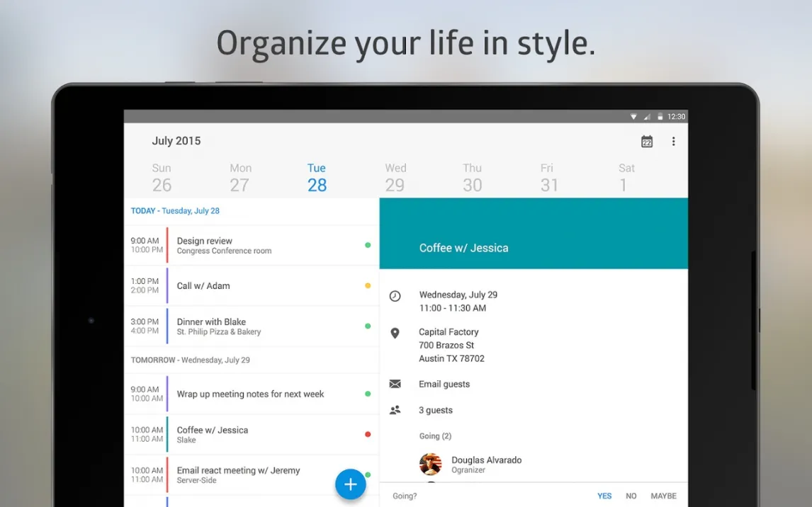Expand the July 2015 month selector
Viewport: 812px width, 507px height.
tap(176, 141)
